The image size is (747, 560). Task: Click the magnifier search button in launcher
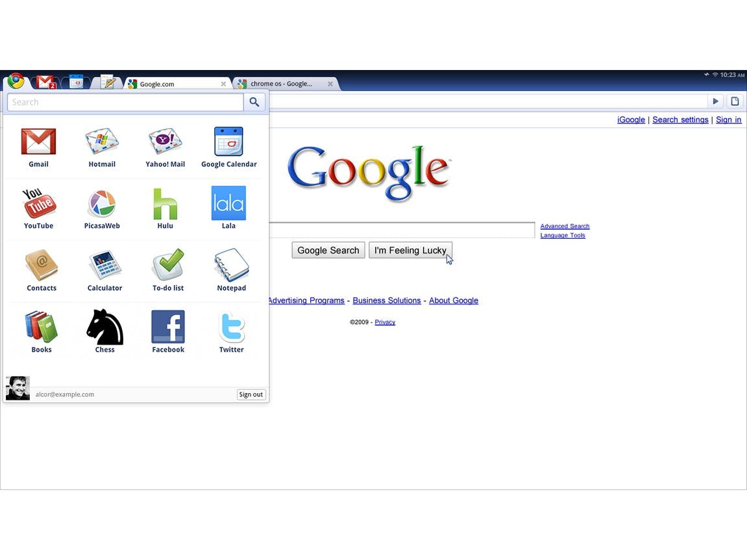pyautogui.click(x=254, y=102)
